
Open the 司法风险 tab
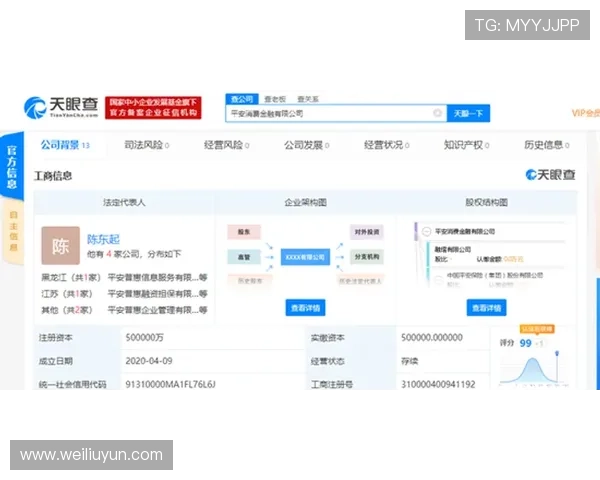(147, 145)
